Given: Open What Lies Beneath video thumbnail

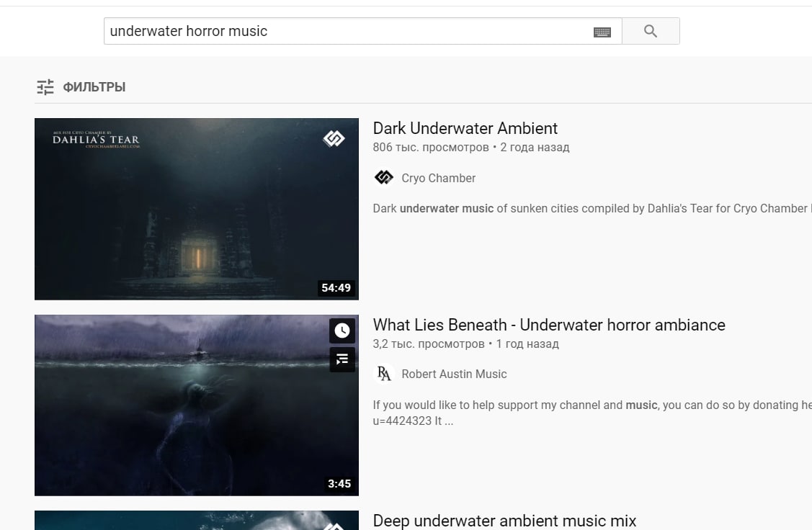Looking at the screenshot, I should (197, 405).
